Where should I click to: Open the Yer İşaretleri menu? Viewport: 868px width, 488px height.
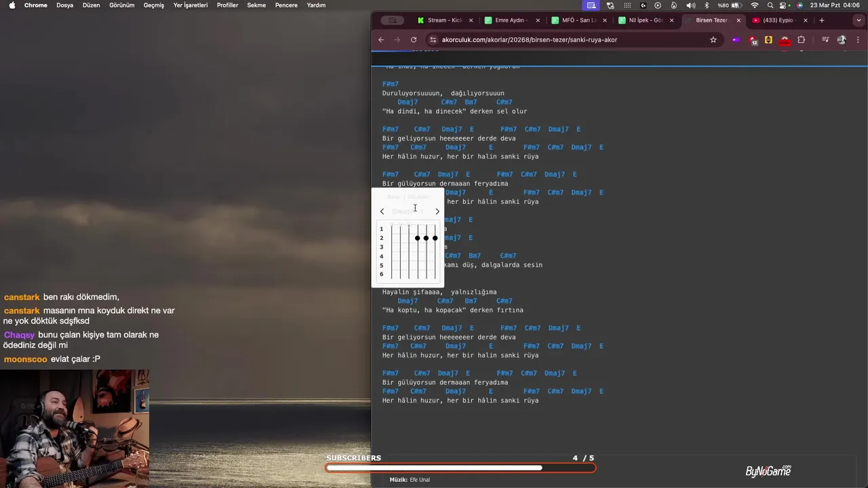click(x=191, y=5)
